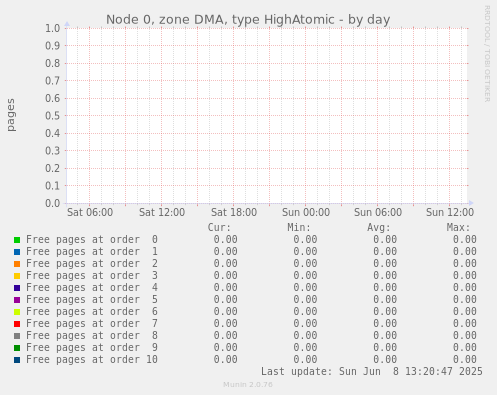Click the green swatch for order 0
Screen dimensions: 497x395
17,240
